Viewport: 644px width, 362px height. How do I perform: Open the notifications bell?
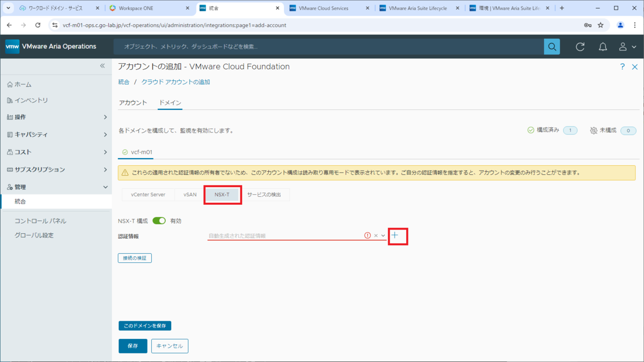pos(603,47)
